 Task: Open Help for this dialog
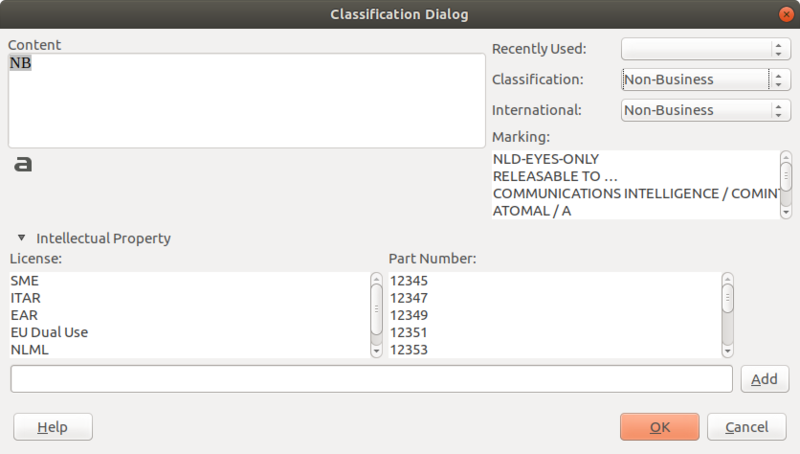point(53,427)
